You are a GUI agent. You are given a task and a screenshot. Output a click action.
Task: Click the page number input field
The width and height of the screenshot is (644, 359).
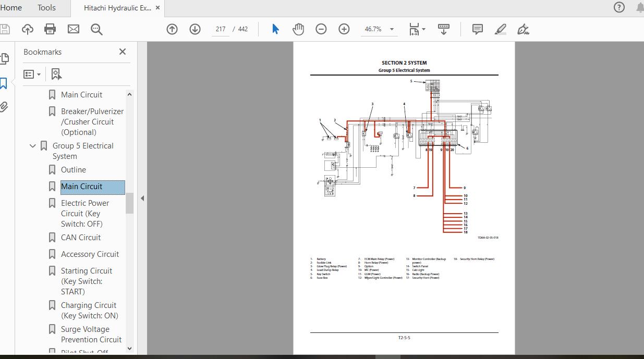[221, 29]
